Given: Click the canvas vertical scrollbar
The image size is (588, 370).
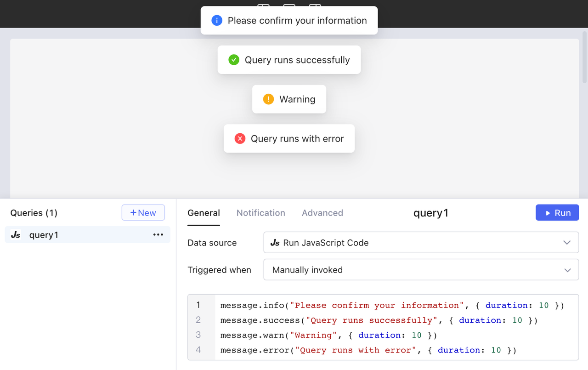Looking at the screenshot, I should 584,55.
